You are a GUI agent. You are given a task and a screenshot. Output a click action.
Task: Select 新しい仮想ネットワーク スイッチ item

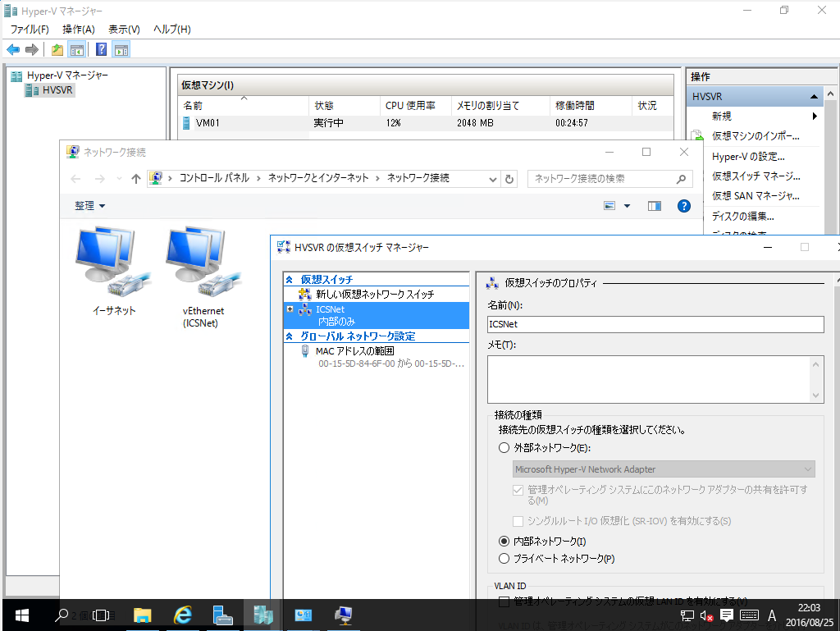(x=376, y=294)
